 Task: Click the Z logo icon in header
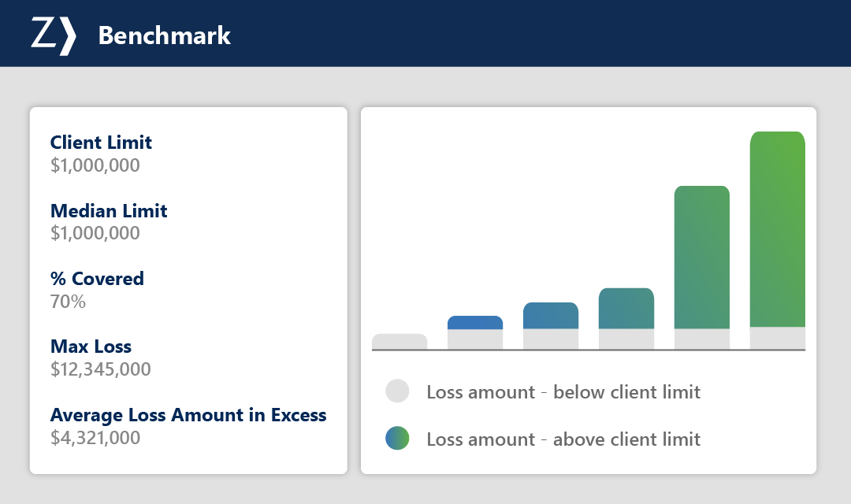pos(54,35)
